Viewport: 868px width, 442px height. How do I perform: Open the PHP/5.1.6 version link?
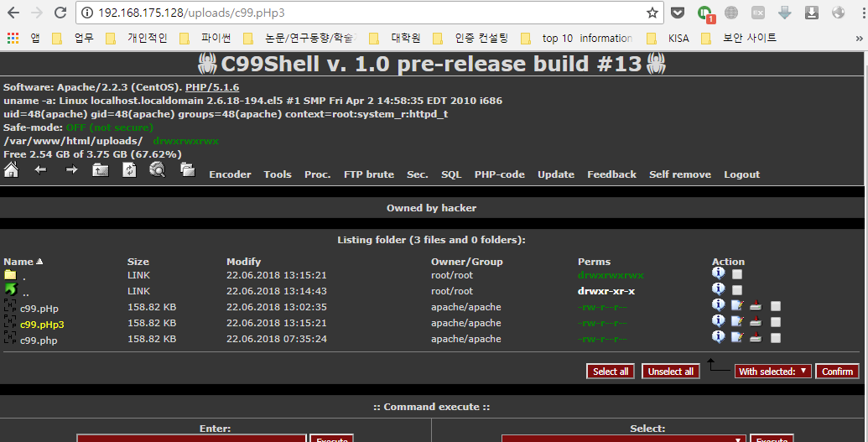(x=212, y=87)
